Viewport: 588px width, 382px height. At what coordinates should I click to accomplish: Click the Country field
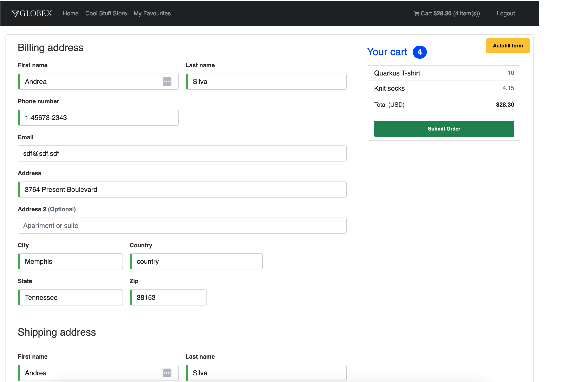point(196,261)
